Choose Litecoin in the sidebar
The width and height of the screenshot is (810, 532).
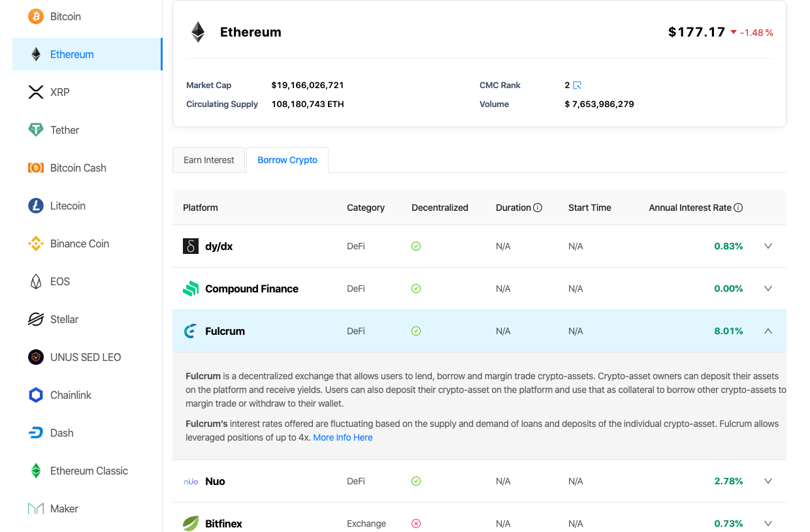coord(88,206)
